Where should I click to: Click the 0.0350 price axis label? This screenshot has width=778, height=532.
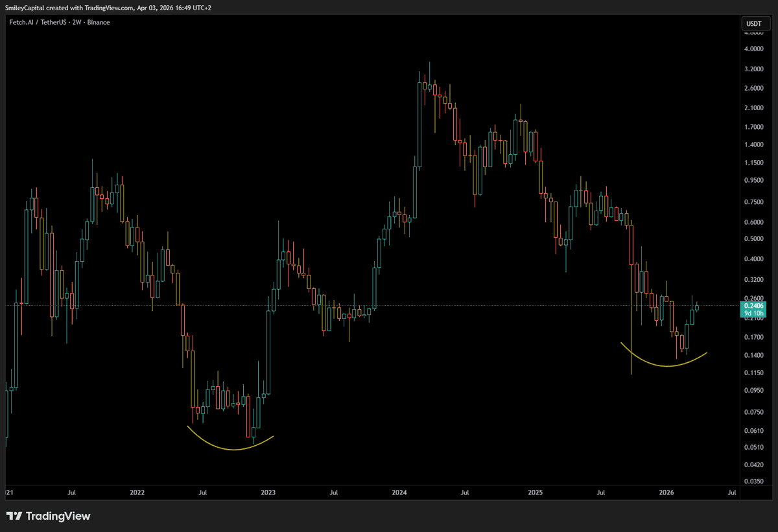(754, 481)
